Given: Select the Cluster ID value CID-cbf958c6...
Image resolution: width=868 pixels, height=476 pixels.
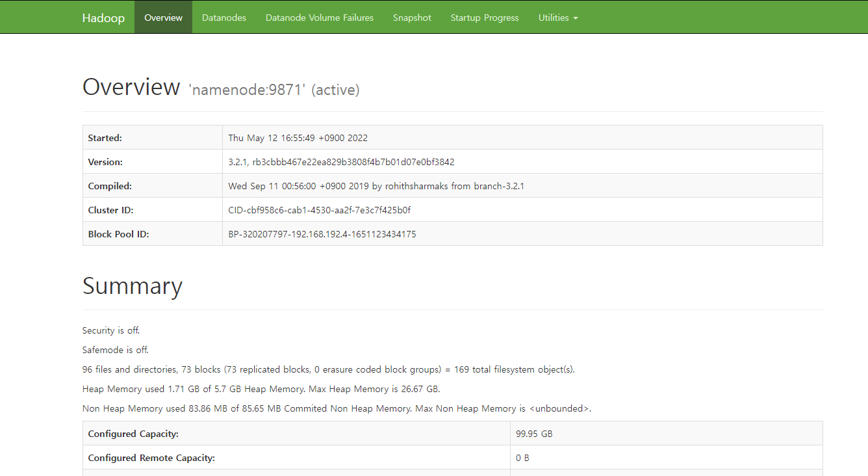Looking at the screenshot, I should 320,210.
